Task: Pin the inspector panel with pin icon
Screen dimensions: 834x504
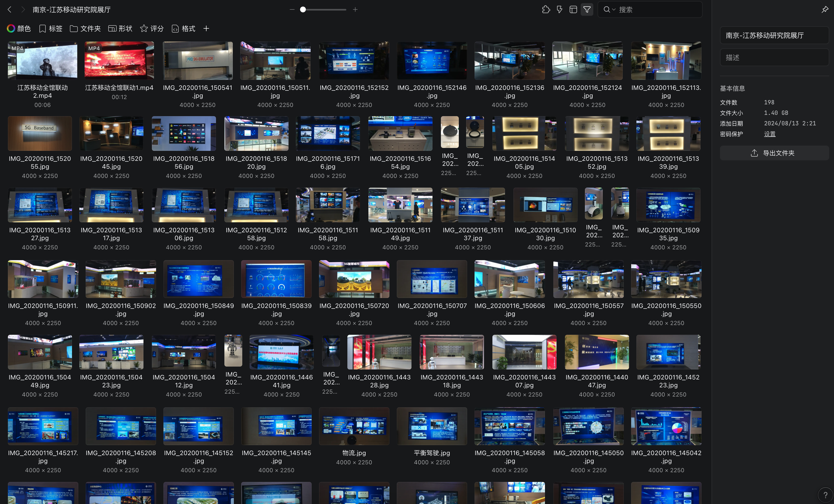Action: click(x=825, y=9)
